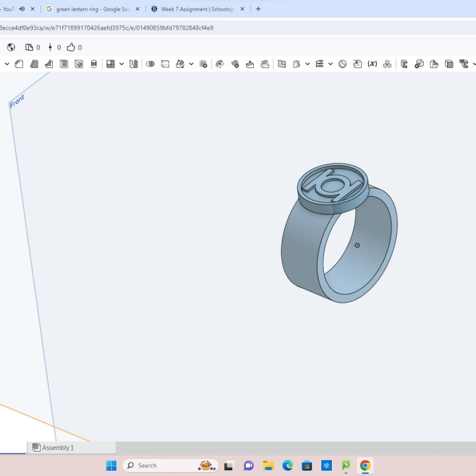Select the Split tool

(x=165, y=64)
